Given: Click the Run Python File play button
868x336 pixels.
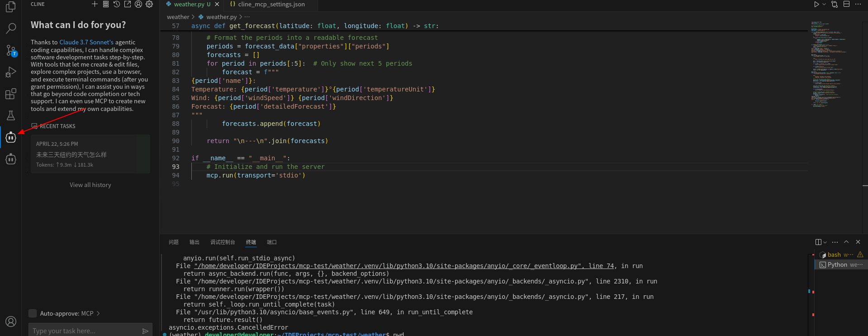Looking at the screenshot, I should point(816,4).
